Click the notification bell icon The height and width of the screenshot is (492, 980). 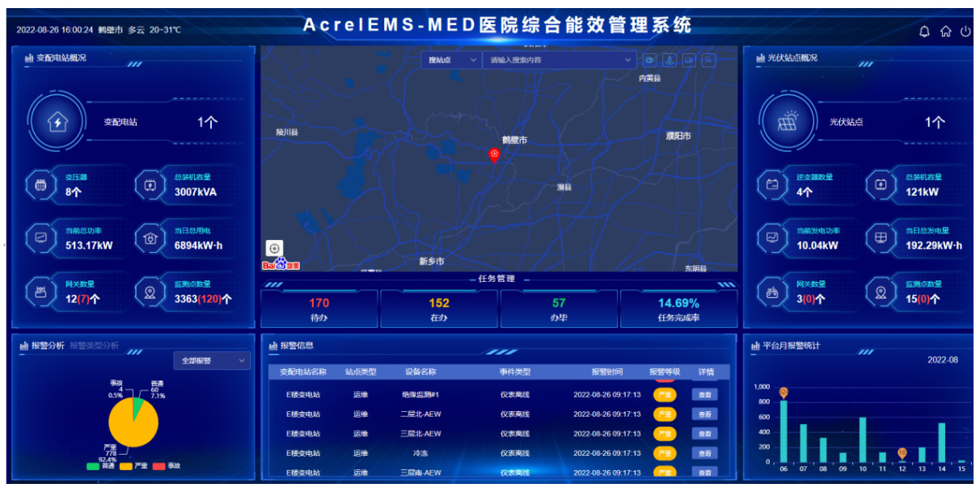pyautogui.click(x=925, y=32)
